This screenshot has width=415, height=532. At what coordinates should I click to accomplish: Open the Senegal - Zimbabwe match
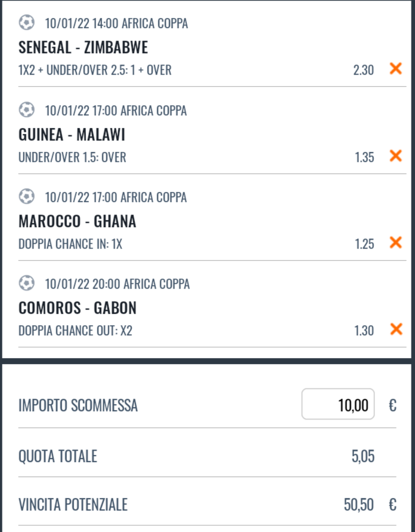click(x=83, y=47)
